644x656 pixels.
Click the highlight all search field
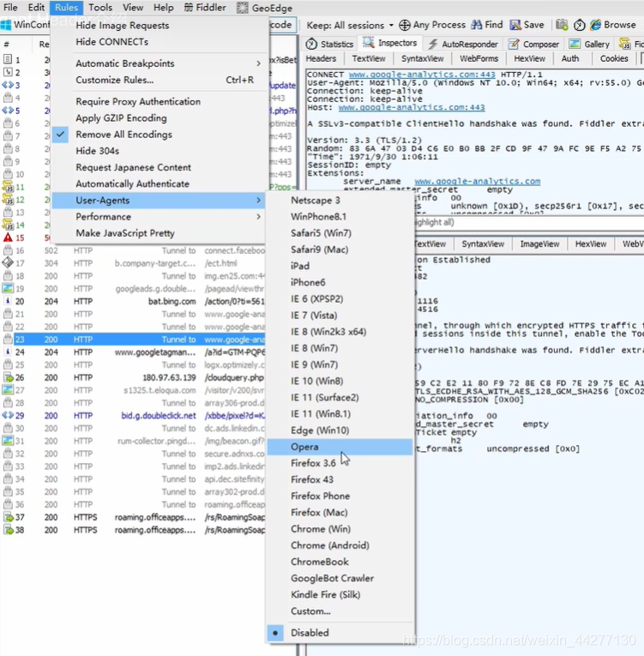527,222
